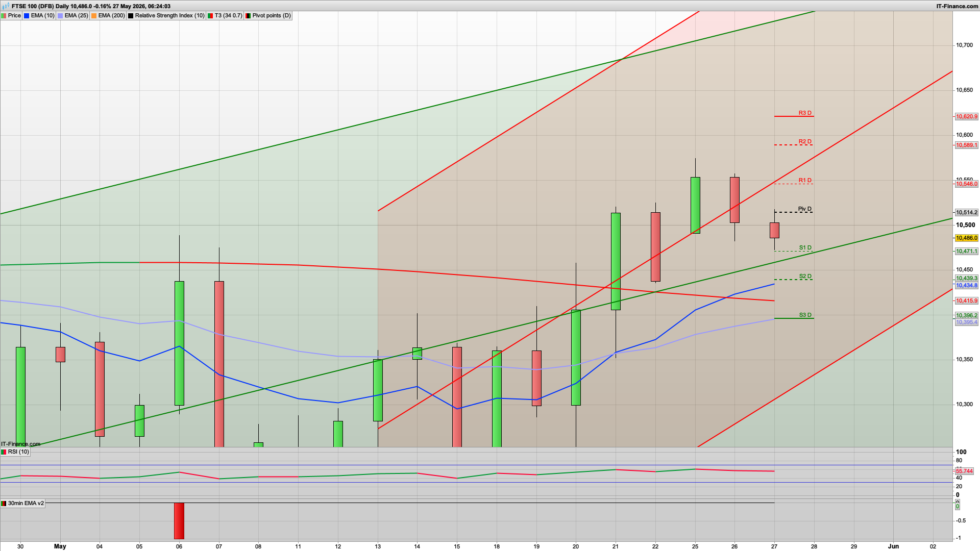Click the lilac EMA (25) color square
The width and height of the screenshot is (980, 551).
pos(60,16)
